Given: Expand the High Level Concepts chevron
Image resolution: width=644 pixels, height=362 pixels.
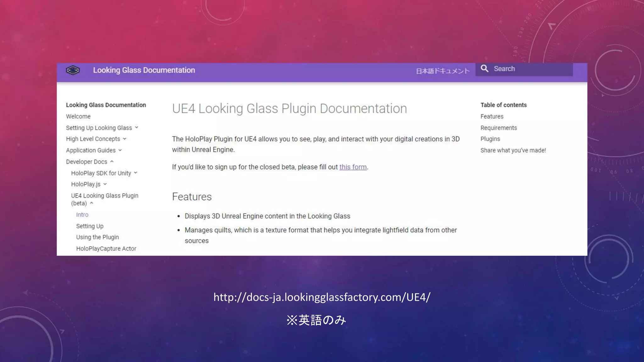Looking at the screenshot, I should [x=125, y=139].
